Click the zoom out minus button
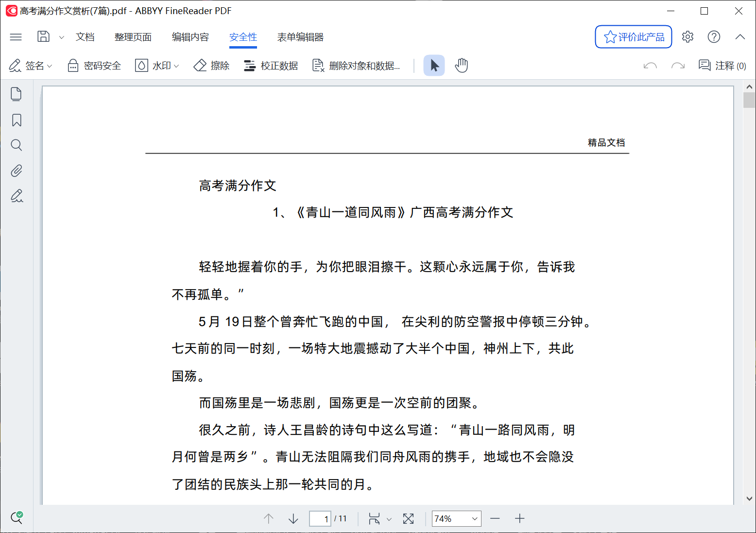Screen dimensions: 756x533 (495, 518)
